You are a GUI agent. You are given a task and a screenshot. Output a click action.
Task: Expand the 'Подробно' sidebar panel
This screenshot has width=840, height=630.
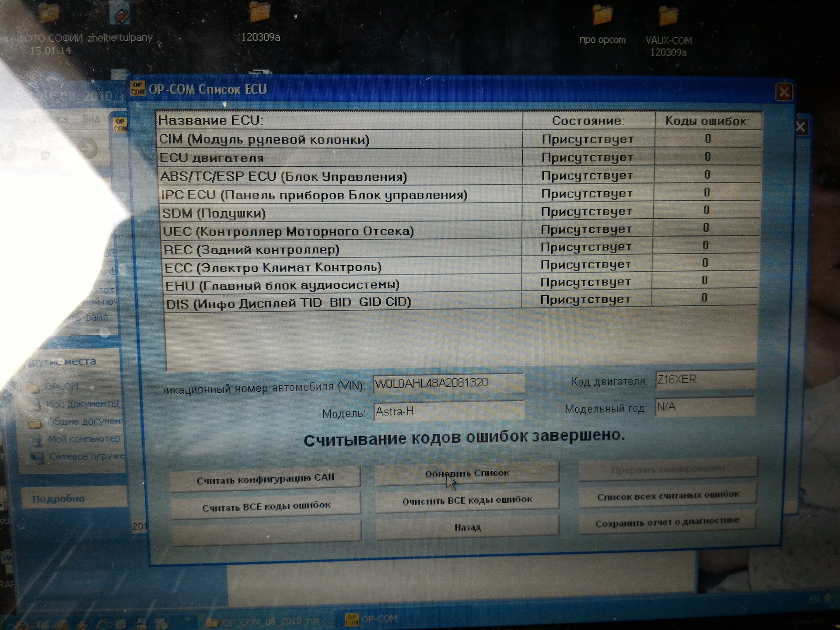pos(59,499)
